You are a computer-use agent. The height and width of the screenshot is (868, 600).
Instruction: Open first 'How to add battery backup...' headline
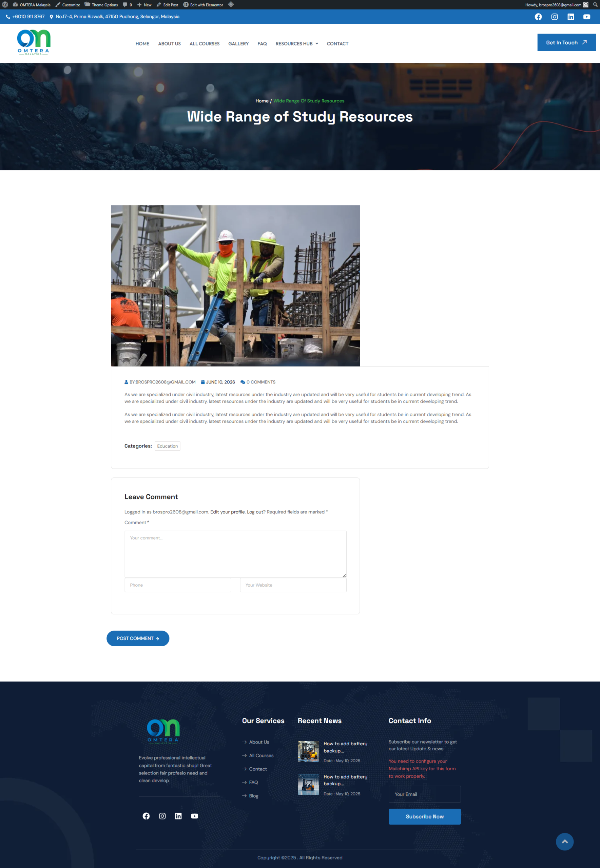tap(346, 747)
